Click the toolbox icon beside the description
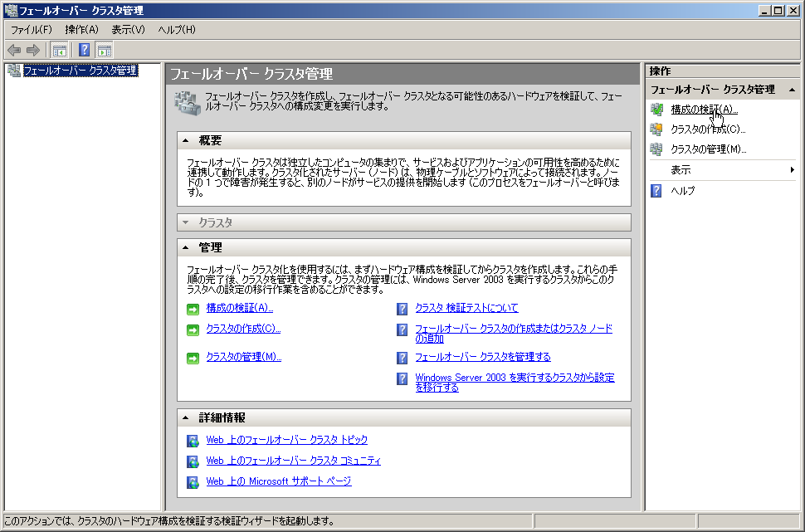805x532 pixels. (x=187, y=103)
